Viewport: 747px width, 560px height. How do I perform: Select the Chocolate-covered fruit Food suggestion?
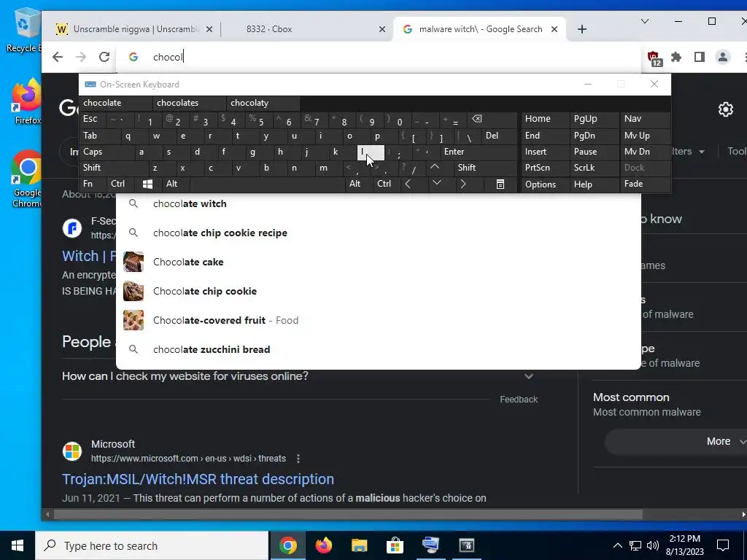pos(379,320)
